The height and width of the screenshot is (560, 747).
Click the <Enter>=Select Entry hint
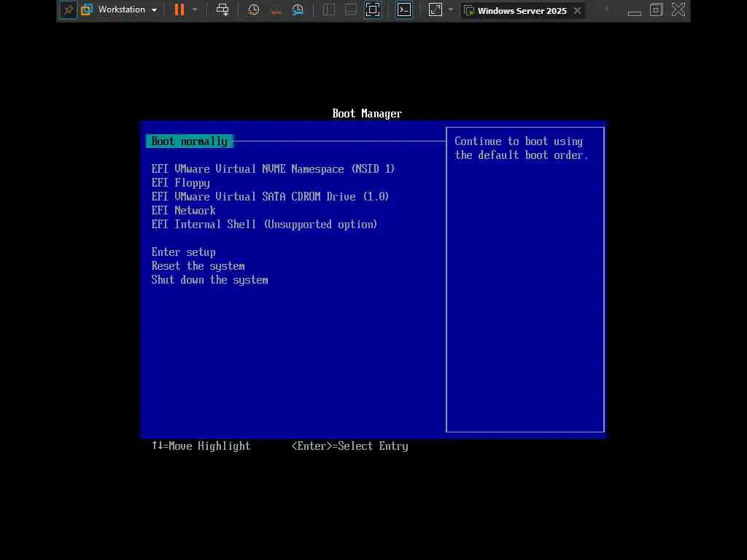coord(349,446)
